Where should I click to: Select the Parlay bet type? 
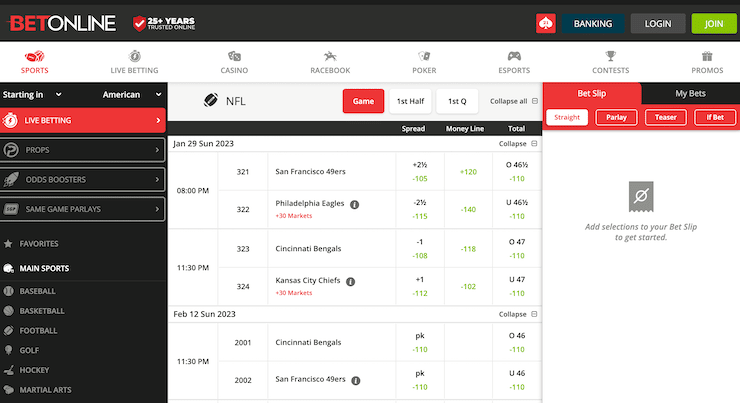tap(616, 117)
